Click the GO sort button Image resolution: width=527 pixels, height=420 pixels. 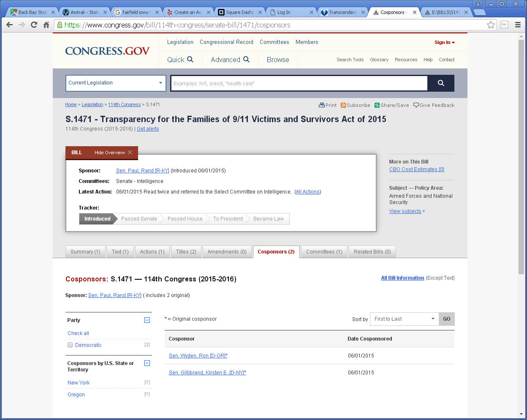pos(447,319)
